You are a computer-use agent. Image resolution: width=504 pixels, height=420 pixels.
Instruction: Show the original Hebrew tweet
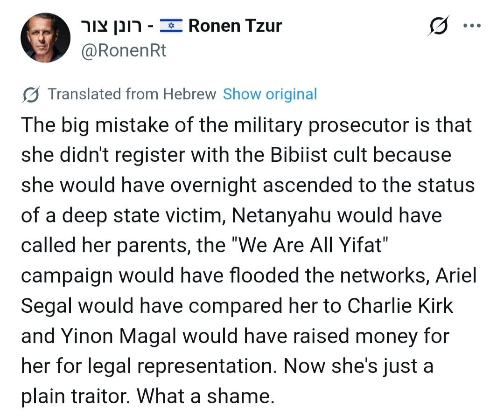pyautogui.click(x=270, y=94)
